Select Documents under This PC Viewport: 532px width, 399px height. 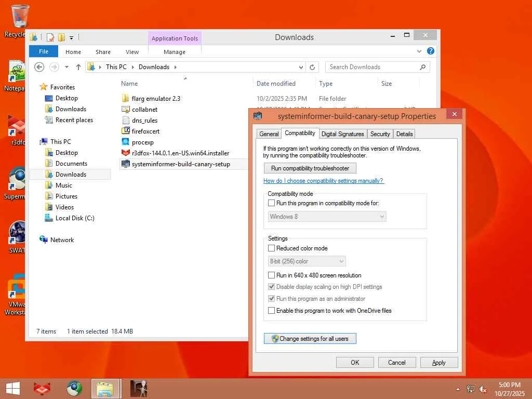[x=71, y=163]
